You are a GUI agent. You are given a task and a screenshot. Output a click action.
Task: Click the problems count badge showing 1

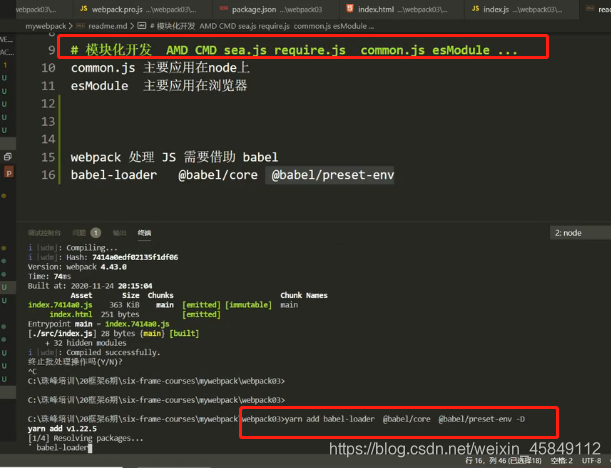coord(96,233)
